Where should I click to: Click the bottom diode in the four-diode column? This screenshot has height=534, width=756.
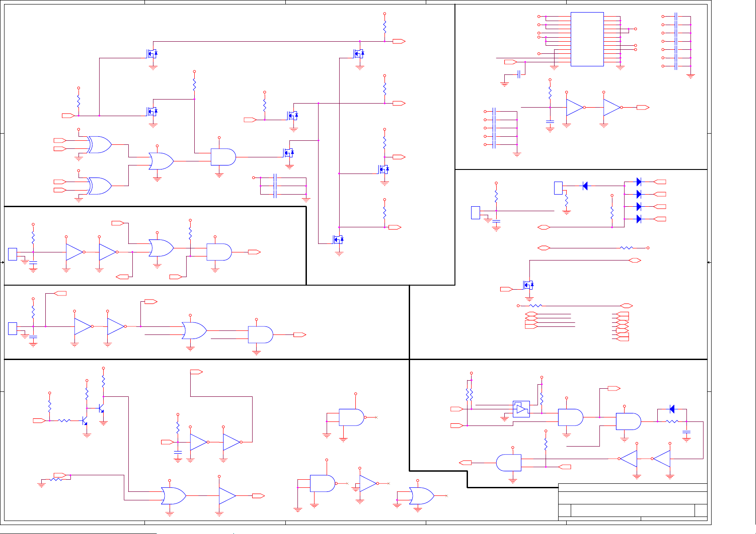click(x=639, y=219)
